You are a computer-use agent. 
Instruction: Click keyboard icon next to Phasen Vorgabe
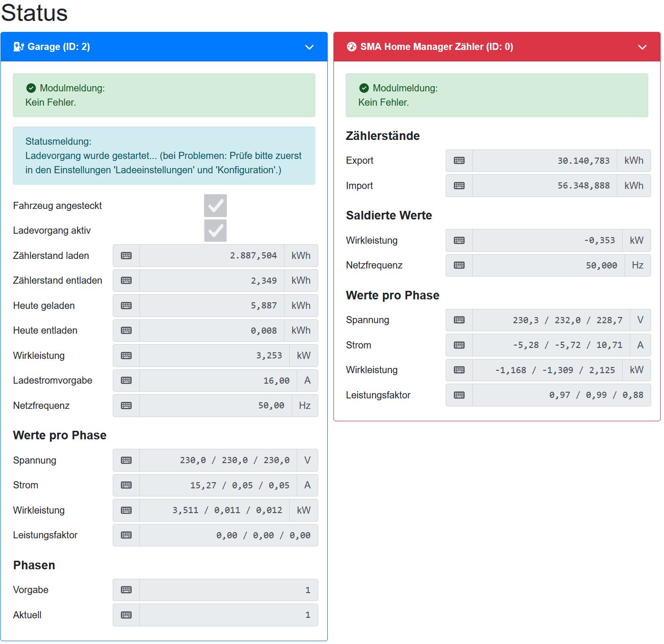point(126,590)
